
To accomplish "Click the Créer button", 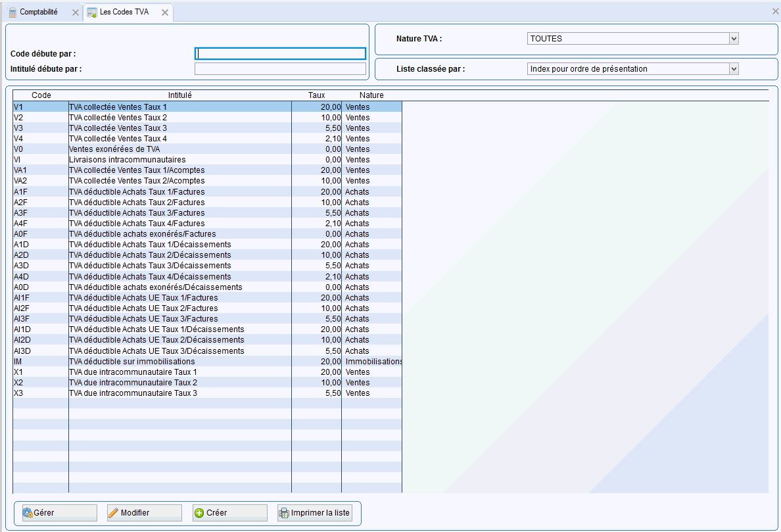I will (x=230, y=512).
